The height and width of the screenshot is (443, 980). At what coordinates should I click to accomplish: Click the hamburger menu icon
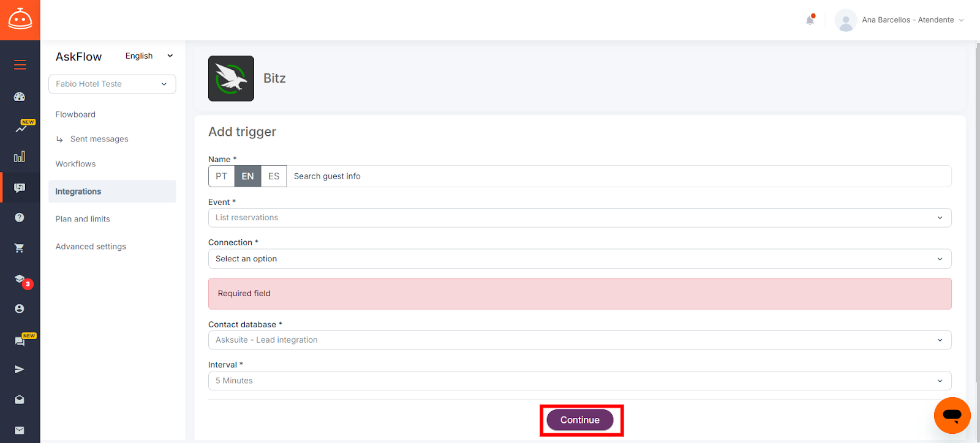(x=20, y=65)
